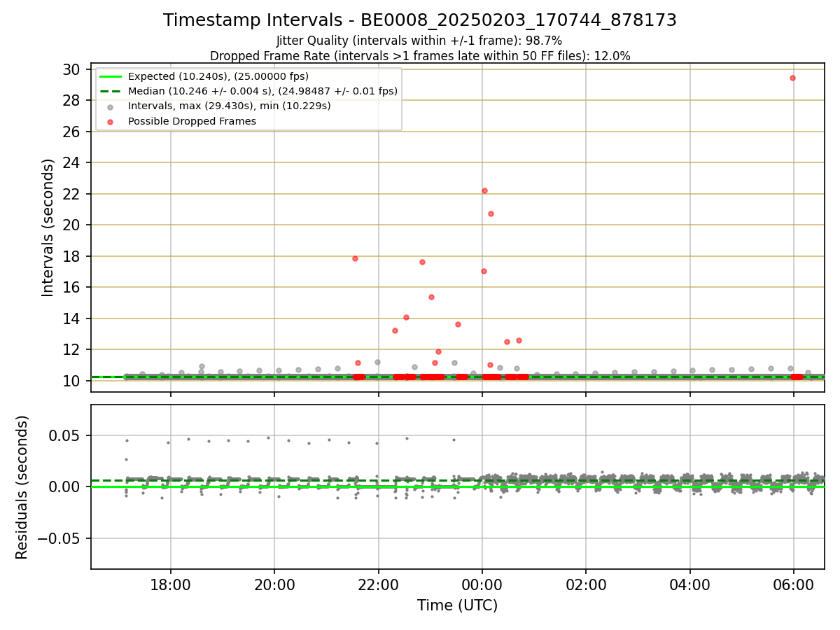Click the 'Residuals (seconds)' y-axis label
This screenshot has height=630, width=840.
coord(22,487)
